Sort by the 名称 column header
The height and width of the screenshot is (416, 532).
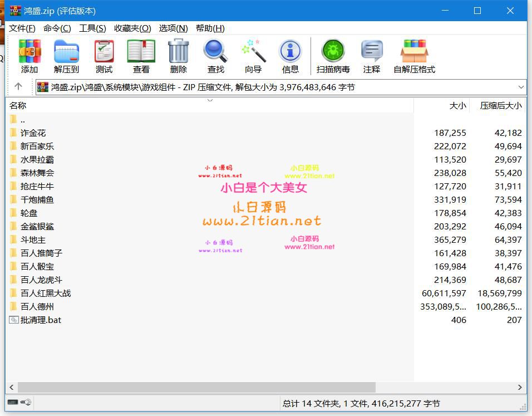click(x=18, y=105)
